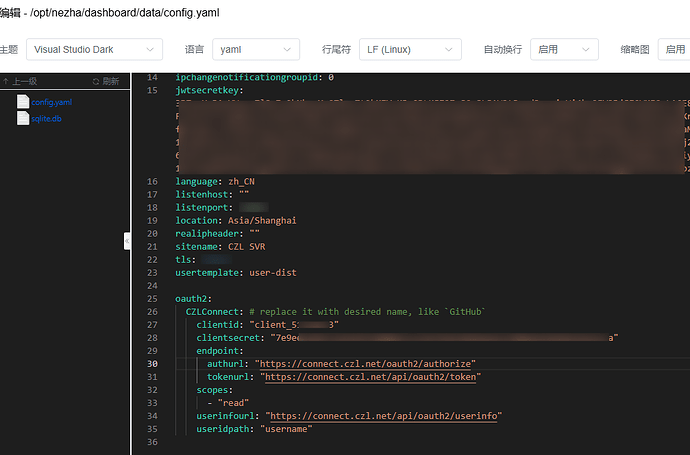Screen dimensions: 690x455
Task: Click the config.yaml file icon
Action: click(23, 102)
